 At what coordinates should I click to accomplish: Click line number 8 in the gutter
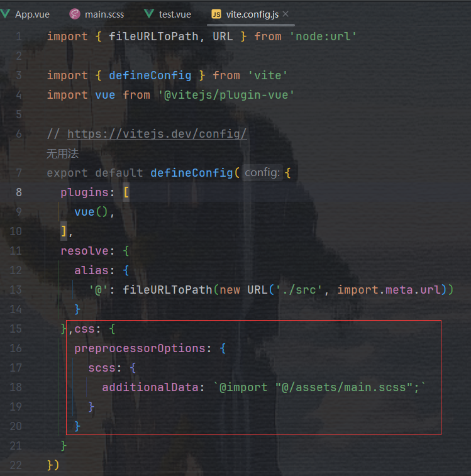coord(19,192)
